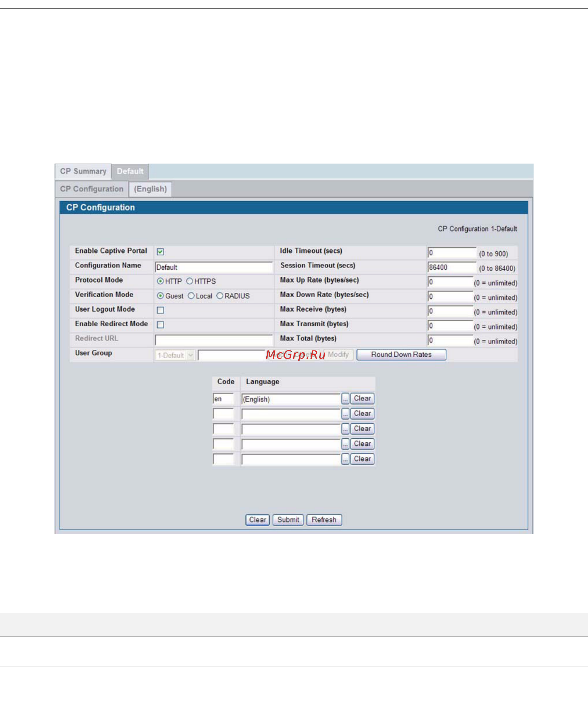Viewport: 588px width, 709px height.
Task: Open the third language row browse button
Action: click(345, 429)
